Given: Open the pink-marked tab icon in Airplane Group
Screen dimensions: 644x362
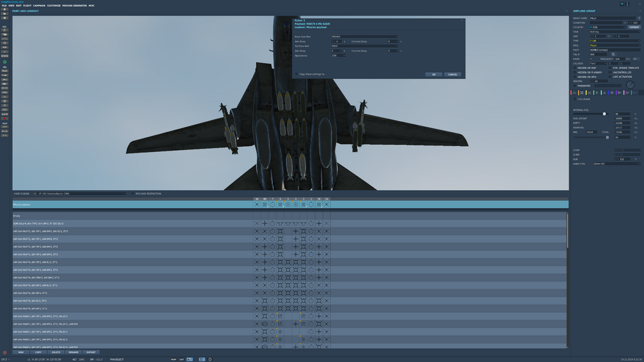Looking at the screenshot, I should click(627, 93).
